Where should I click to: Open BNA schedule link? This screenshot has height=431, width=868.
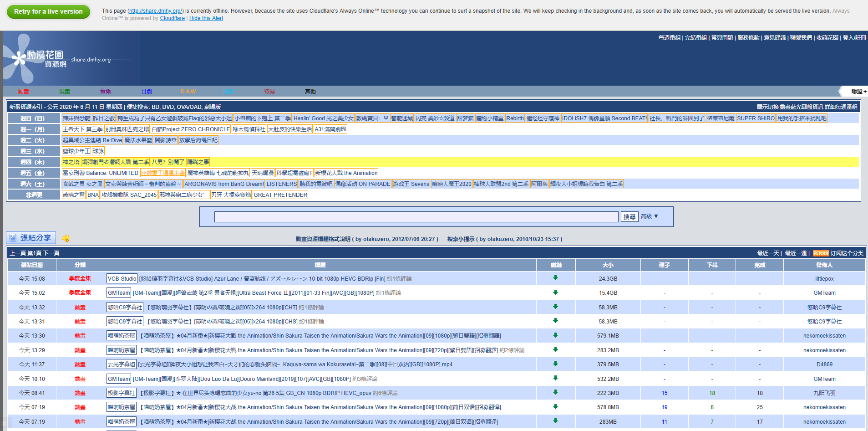coord(93,195)
